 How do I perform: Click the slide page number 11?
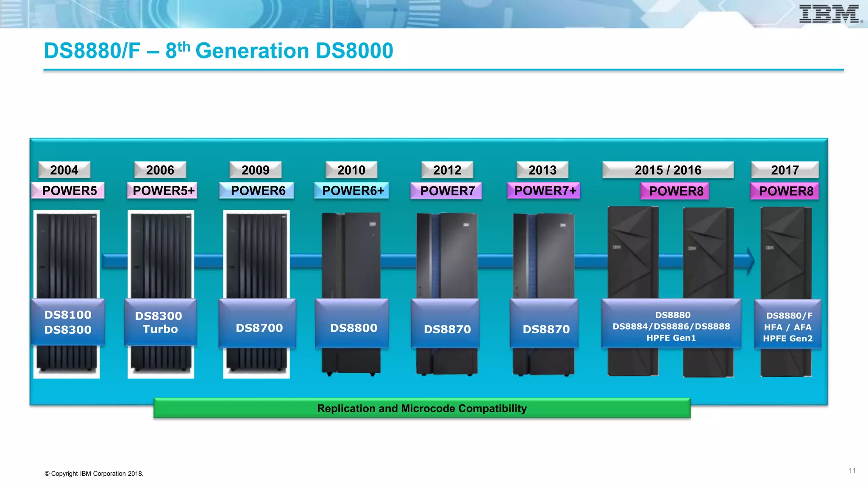click(852, 471)
